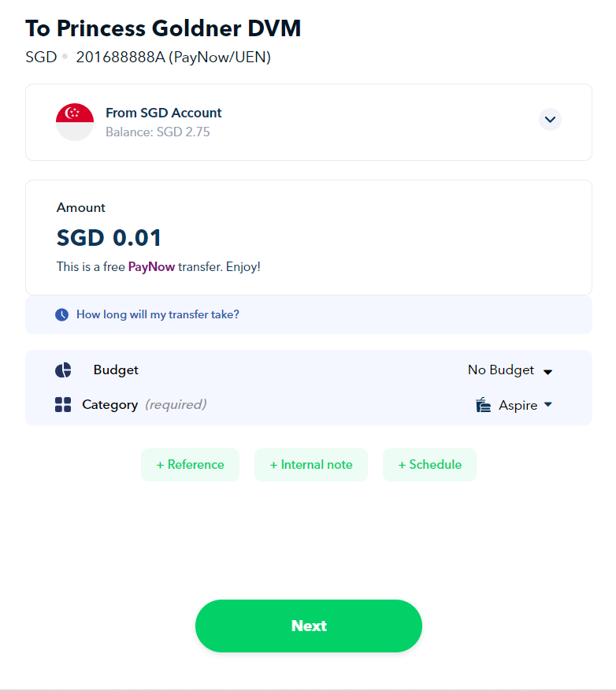Screen dimensions: 616x691
Task: Expand the SGD Account card chevron
Action: click(550, 119)
